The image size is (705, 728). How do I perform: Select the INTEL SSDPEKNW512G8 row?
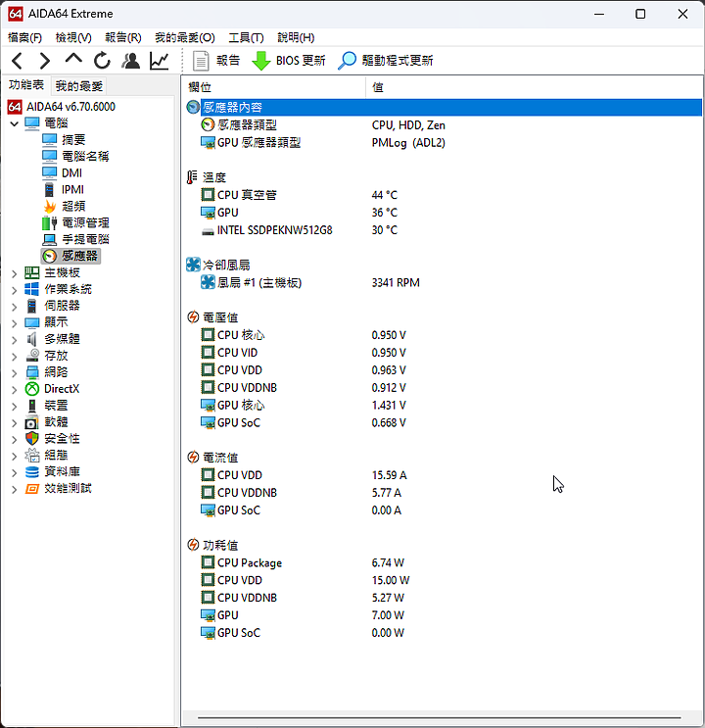point(444,230)
